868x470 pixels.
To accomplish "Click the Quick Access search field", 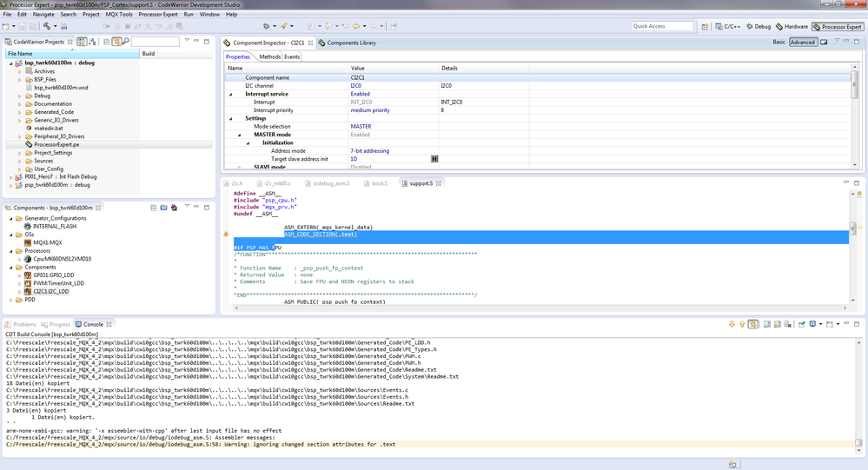I will [663, 27].
